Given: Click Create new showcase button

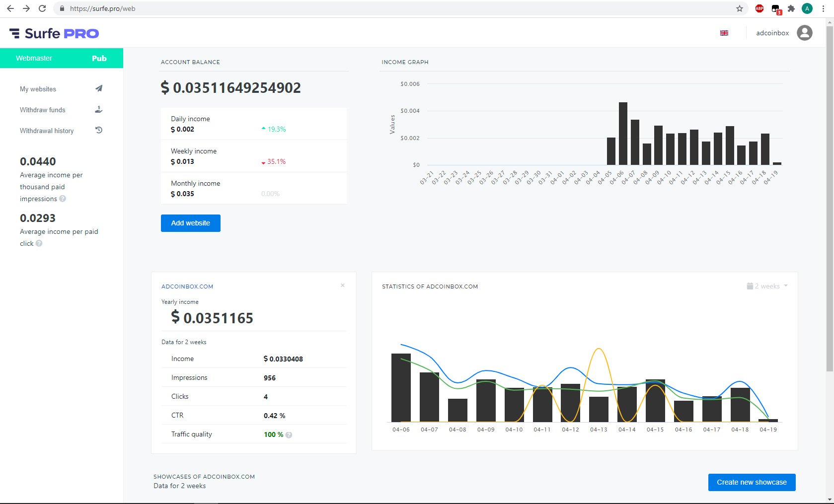Looking at the screenshot, I should (x=752, y=482).
